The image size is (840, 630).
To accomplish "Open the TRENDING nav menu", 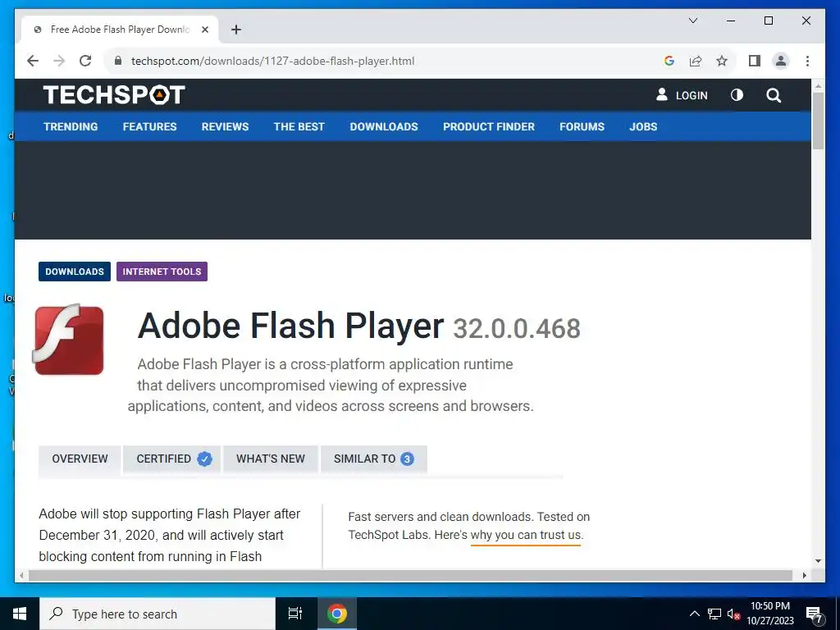I will point(71,126).
